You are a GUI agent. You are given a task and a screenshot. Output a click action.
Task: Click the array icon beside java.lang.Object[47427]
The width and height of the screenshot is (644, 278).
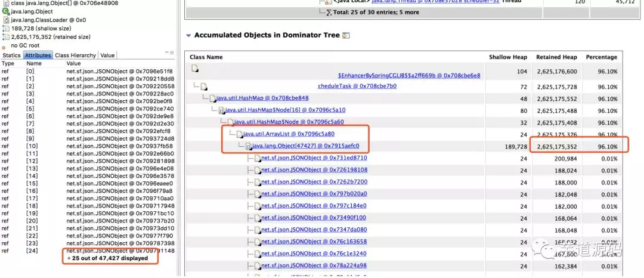pyautogui.click(x=248, y=146)
